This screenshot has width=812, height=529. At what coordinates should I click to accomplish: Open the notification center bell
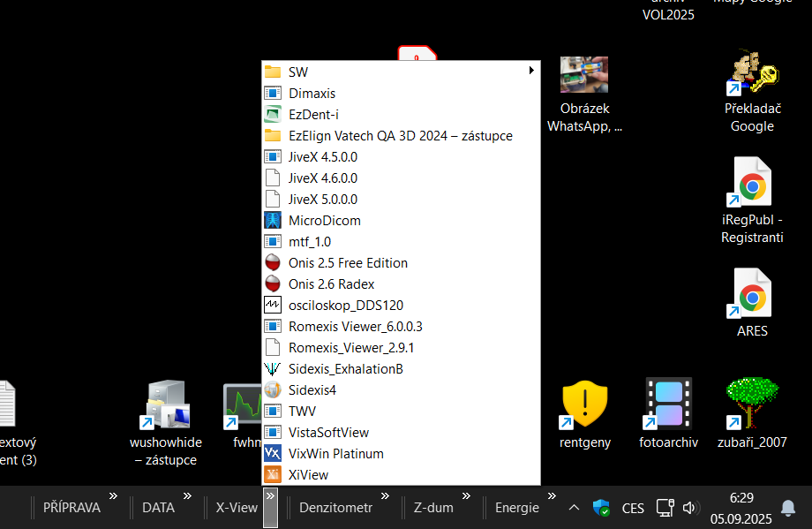(787, 508)
